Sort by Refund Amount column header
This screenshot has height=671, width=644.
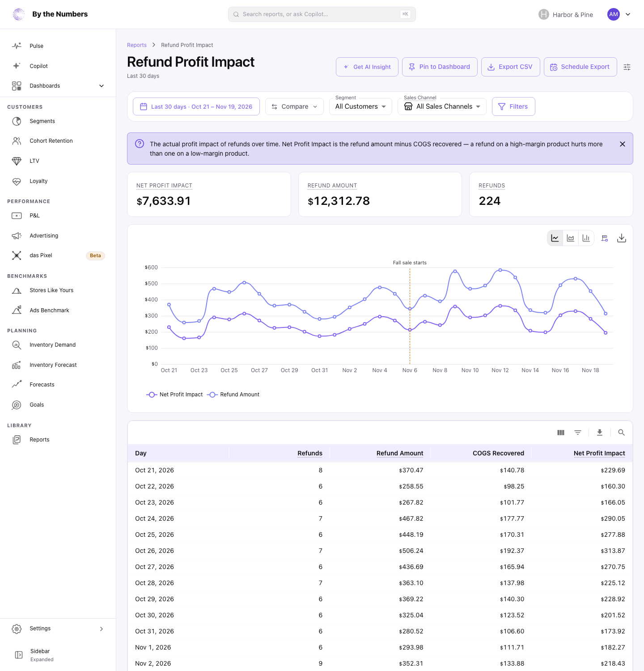click(400, 453)
